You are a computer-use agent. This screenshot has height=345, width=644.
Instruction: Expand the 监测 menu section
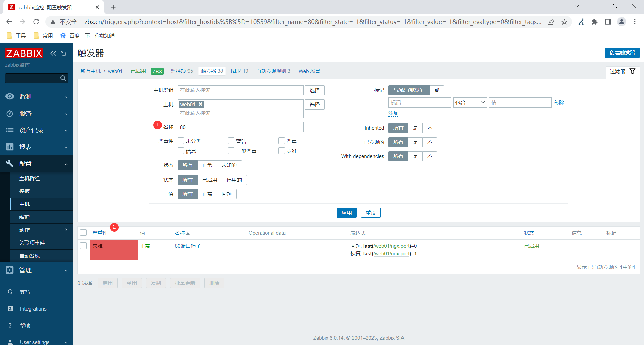(x=66, y=97)
